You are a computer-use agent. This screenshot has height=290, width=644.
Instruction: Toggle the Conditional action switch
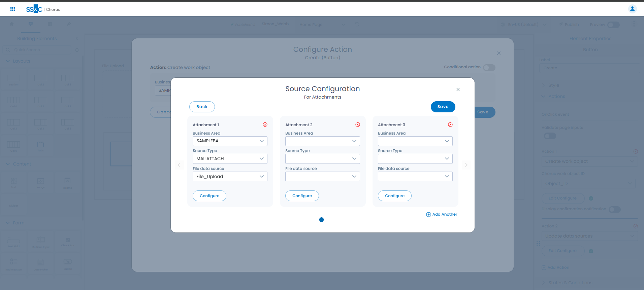pos(489,68)
